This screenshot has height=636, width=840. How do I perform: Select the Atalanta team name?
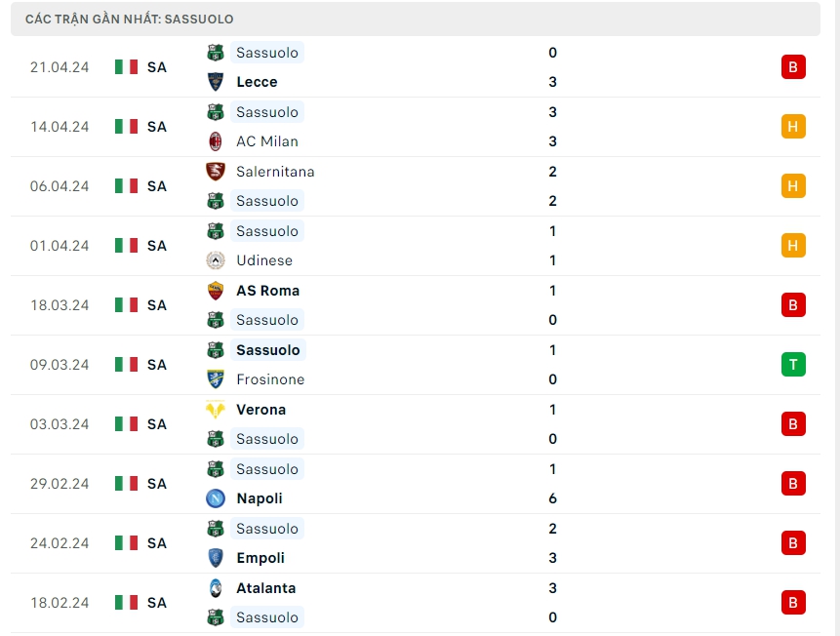coord(265,588)
